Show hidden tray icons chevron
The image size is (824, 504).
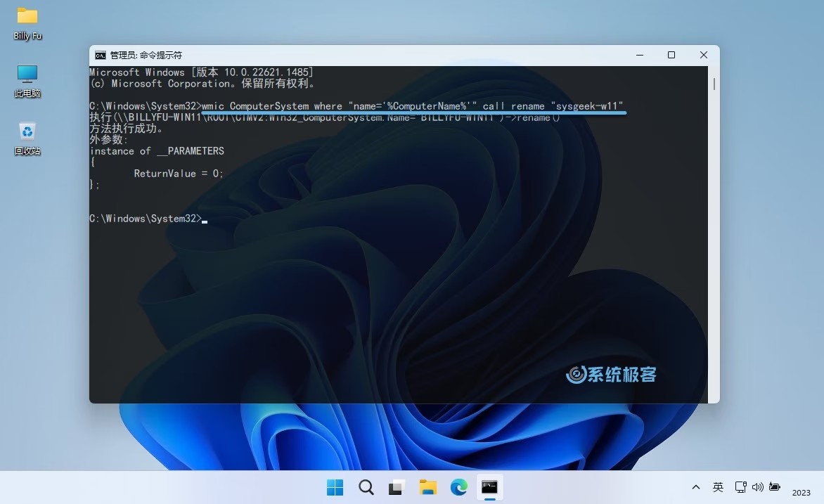[696, 487]
